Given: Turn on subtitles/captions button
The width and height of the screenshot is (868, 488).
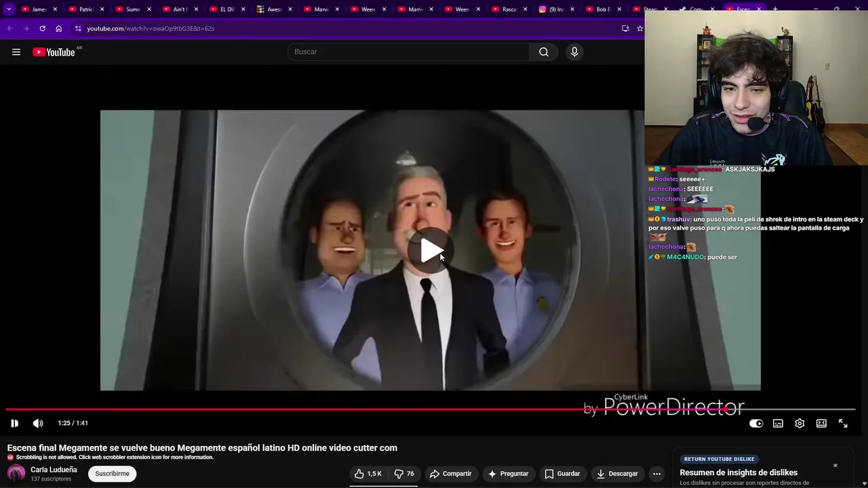Looking at the screenshot, I should 778,423.
